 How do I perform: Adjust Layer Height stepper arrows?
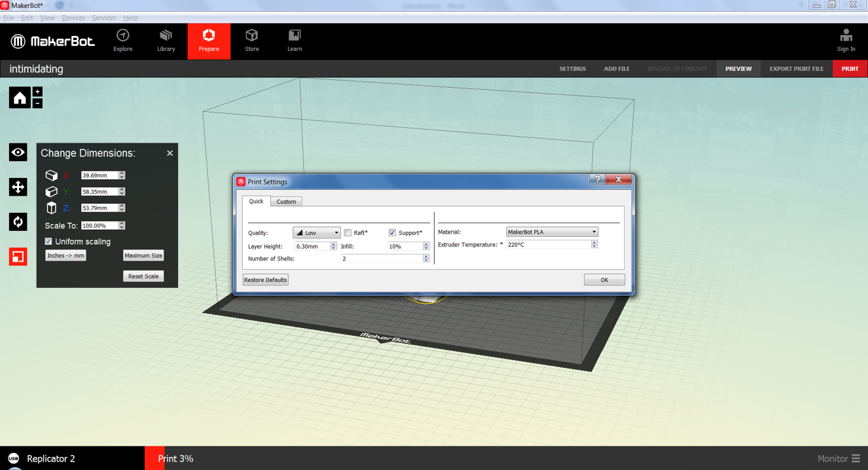(334, 246)
